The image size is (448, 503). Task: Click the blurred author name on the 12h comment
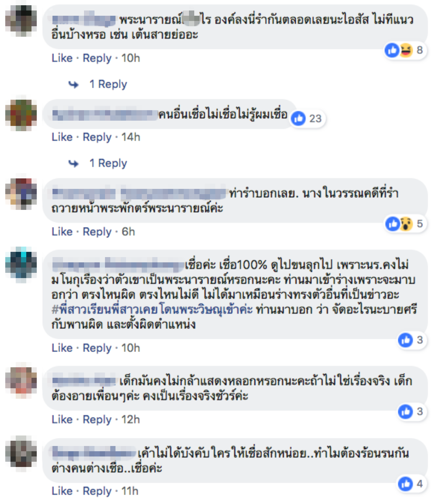[84, 381]
